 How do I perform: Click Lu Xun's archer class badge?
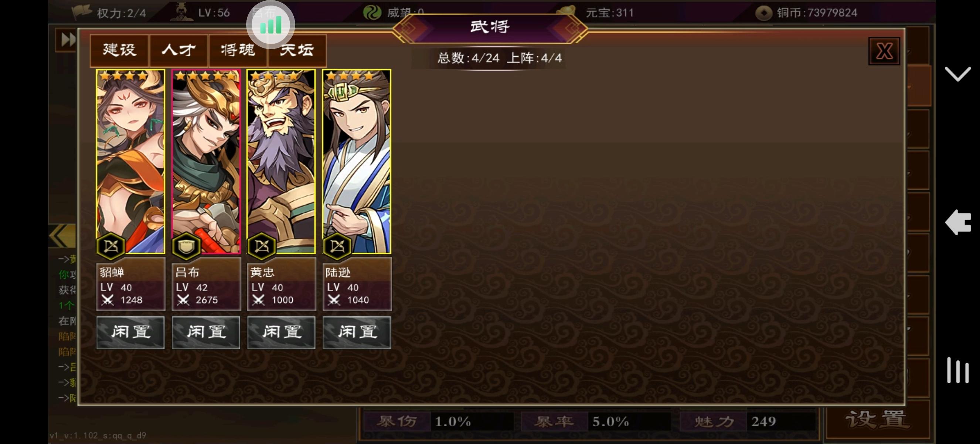tap(337, 246)
